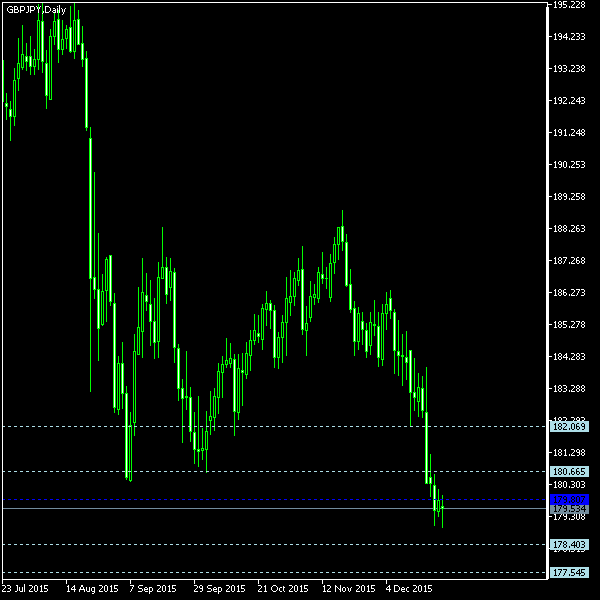Viewport: 600px width, 600px height.
Task: Click the 186.273 price axis value
Action: (569, 293)
